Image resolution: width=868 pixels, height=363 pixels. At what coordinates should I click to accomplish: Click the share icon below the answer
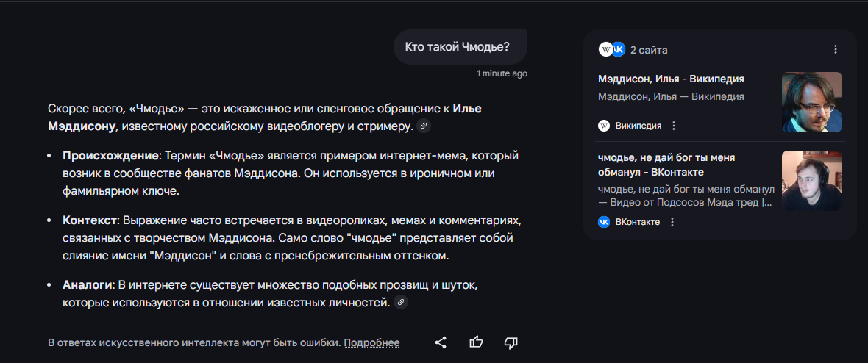click(x=441, y=342)
